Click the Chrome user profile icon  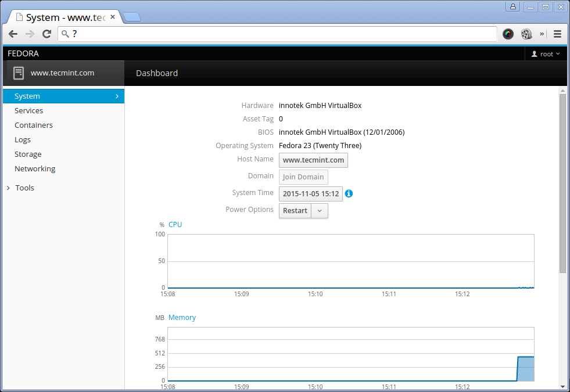tap(512, 7)
